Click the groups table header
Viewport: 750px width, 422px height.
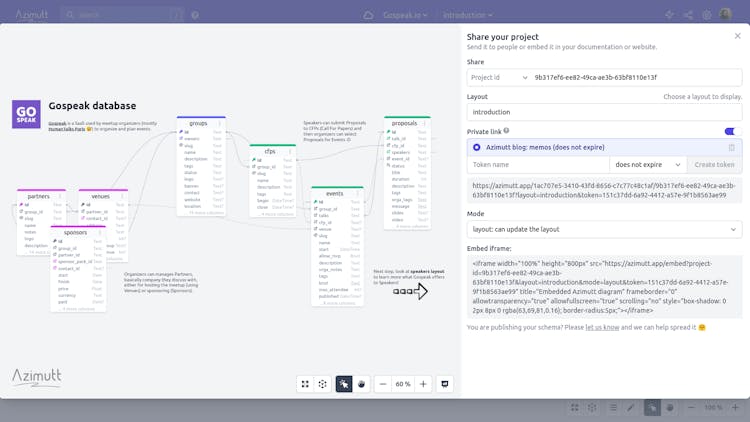point(201,123)
